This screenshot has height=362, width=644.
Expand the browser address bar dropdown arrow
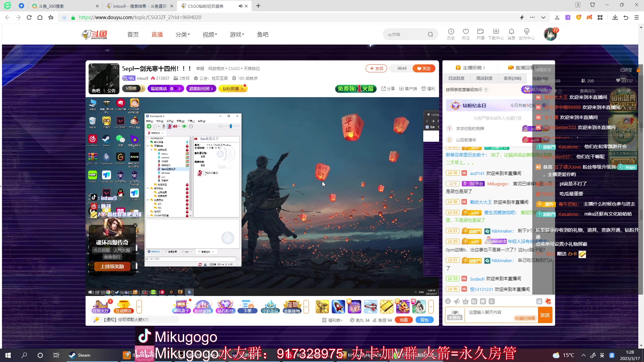click(x=543, y=17)
